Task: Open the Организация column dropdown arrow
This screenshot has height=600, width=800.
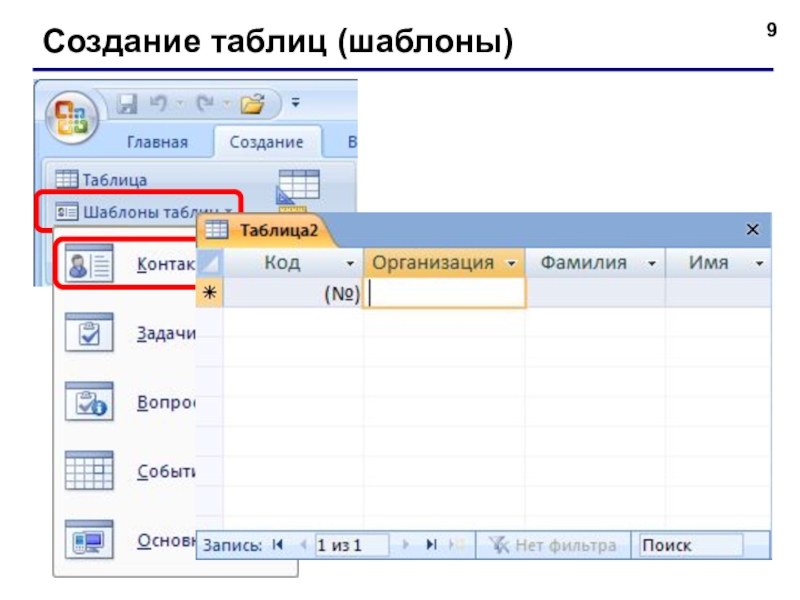Action: [511, 264]
